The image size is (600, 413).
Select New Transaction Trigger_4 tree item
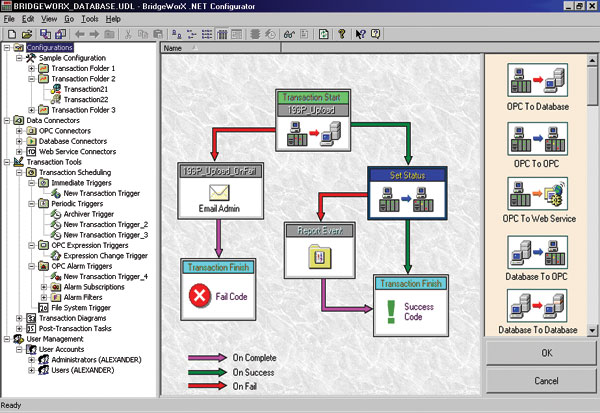pyautogui.click(x=106, y=276)
